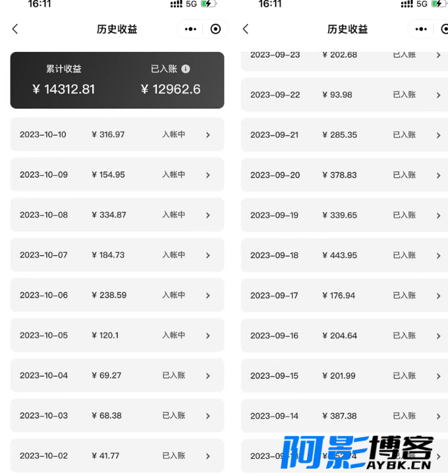448x476 pixels.
Task: Select the amount ¥ 69.27
Action: 106,375
